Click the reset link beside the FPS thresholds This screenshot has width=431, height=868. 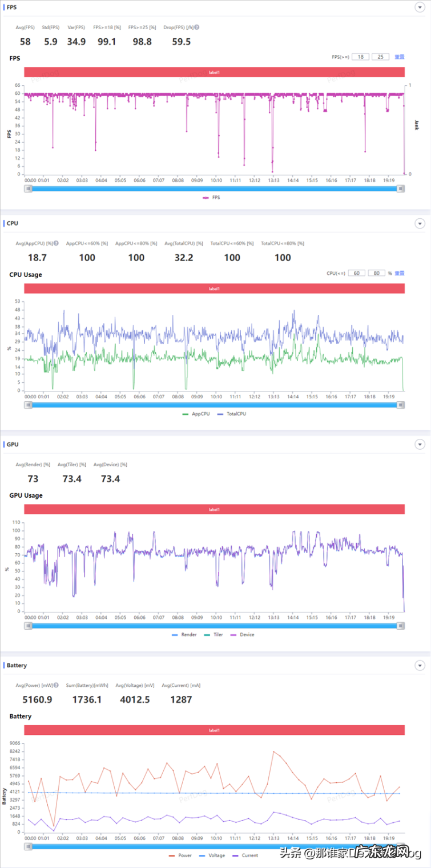pos(399,57)
